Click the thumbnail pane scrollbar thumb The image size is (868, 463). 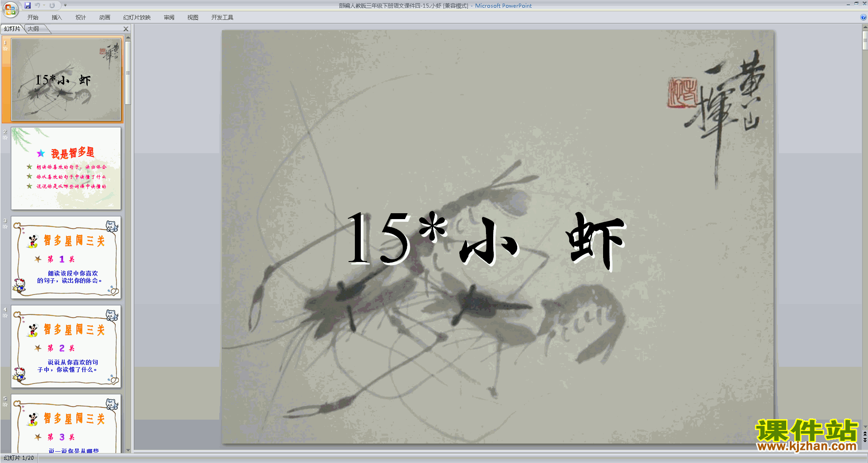128,73
